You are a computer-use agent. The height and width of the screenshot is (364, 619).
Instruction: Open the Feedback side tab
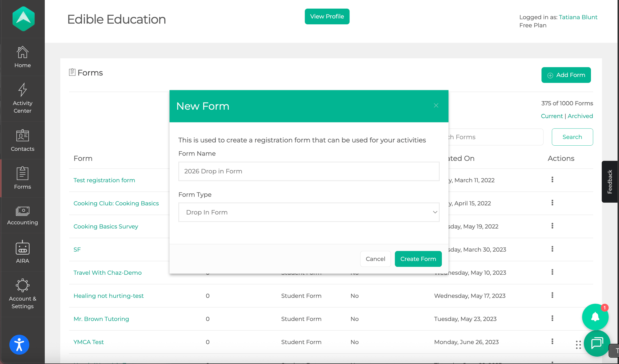(x=609, y=182)
